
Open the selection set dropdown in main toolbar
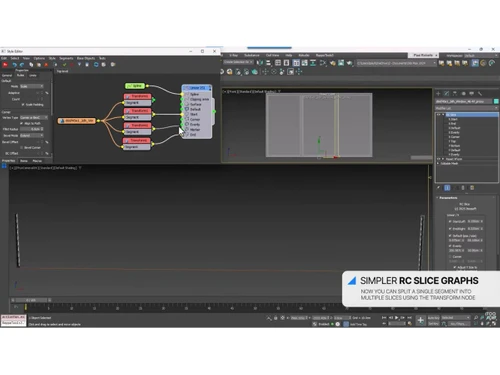pos(238,62)
